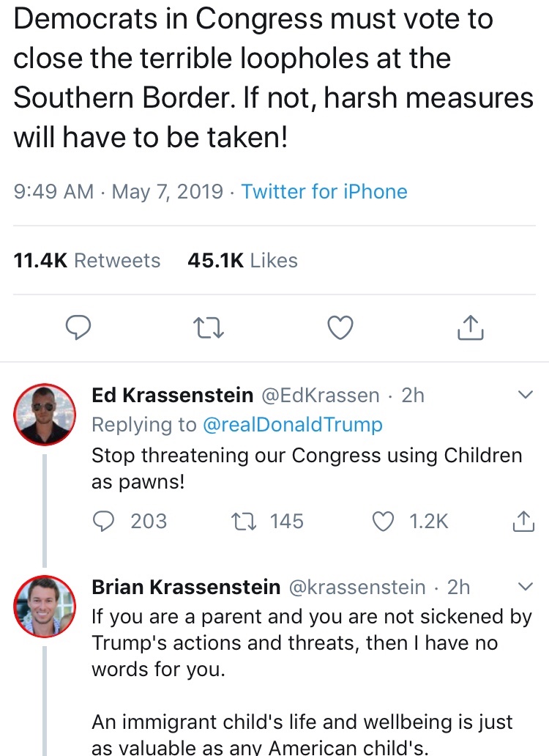Image resolution: width=549 pixels, height=756 pixels.
Task: Open Brian Krassenstein's display name
Action: coord(186,587)
